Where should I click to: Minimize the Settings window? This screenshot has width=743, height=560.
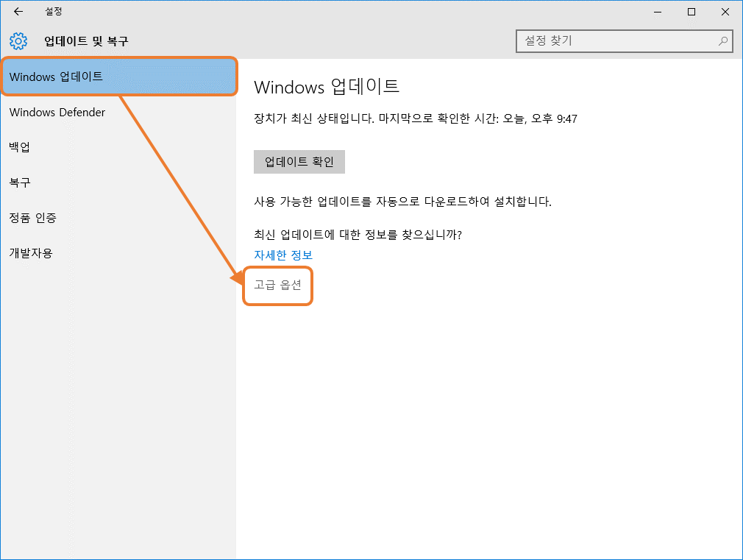[657, 12]
